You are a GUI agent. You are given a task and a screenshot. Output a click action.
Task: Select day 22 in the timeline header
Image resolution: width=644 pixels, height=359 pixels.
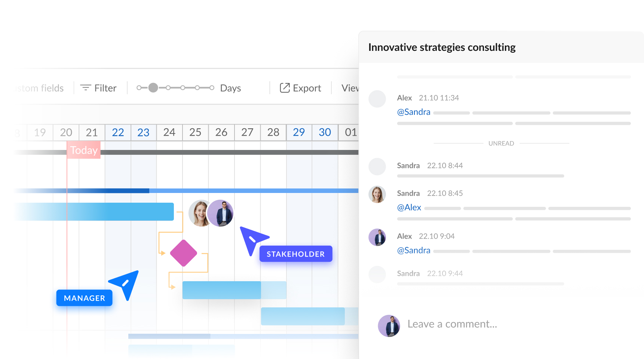click(118, 132)
